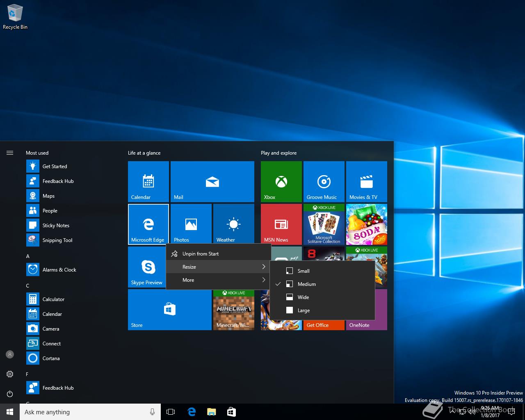Click the Life at a glance group title
525x420 pixels.
(x=144, y=153)
